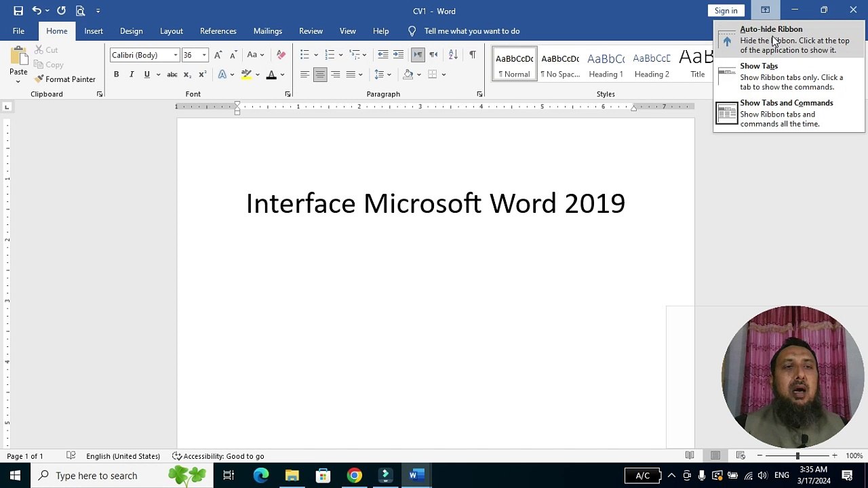Open the Borders dropdown arrow
The image size is (868, 488).
(443, 75)
